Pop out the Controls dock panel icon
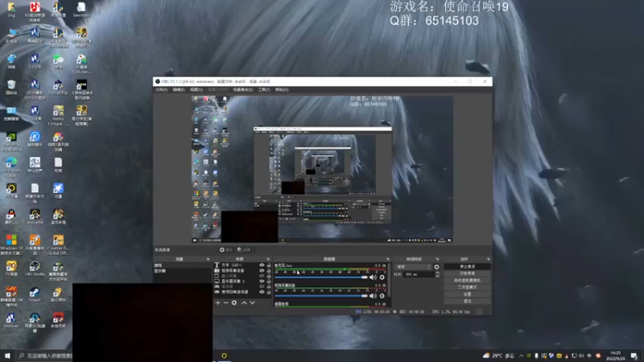 pos(489,259)
